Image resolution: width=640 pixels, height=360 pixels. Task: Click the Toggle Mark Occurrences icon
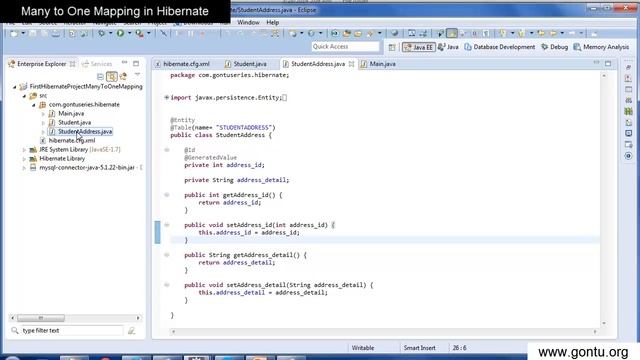click(452, 33)
